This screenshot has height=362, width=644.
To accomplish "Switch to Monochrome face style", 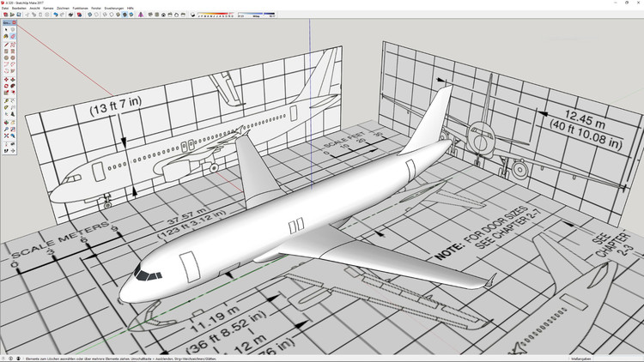I will 131,15.
